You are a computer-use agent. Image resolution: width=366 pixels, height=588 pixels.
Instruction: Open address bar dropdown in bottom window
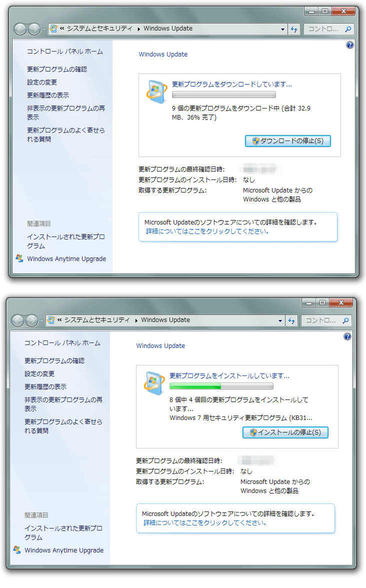point(280,320)
